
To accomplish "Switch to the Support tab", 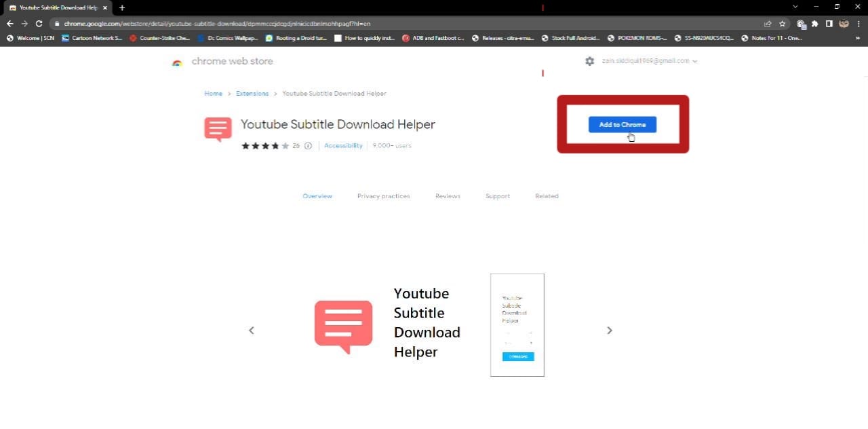I will (x=498, y=195).
